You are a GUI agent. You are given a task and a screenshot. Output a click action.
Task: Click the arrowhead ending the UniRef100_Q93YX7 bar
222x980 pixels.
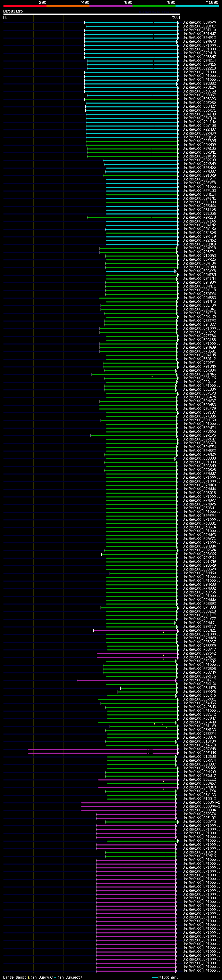pos(178,26)
